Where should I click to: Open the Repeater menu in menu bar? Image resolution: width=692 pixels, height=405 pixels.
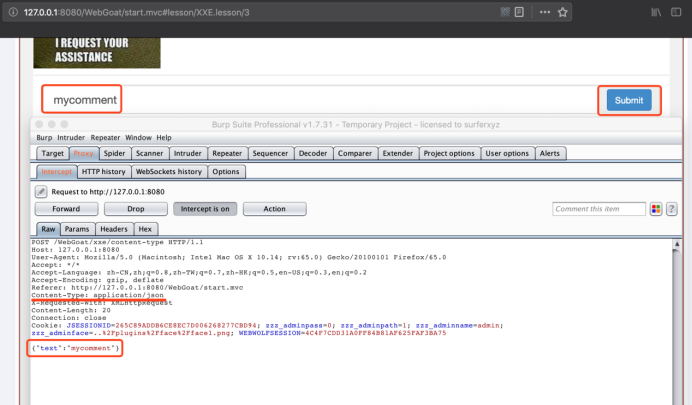click(105, 138)
